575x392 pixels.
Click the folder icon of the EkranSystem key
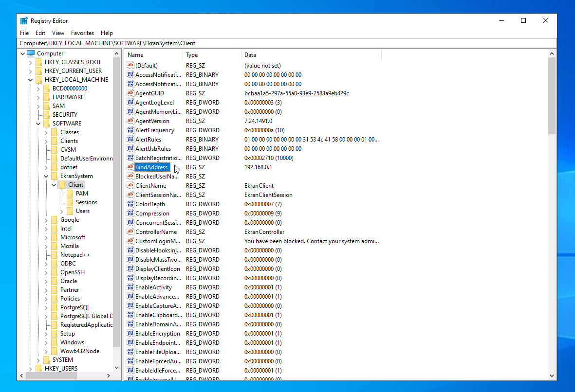pyautogui.click(x=54, y=176)
